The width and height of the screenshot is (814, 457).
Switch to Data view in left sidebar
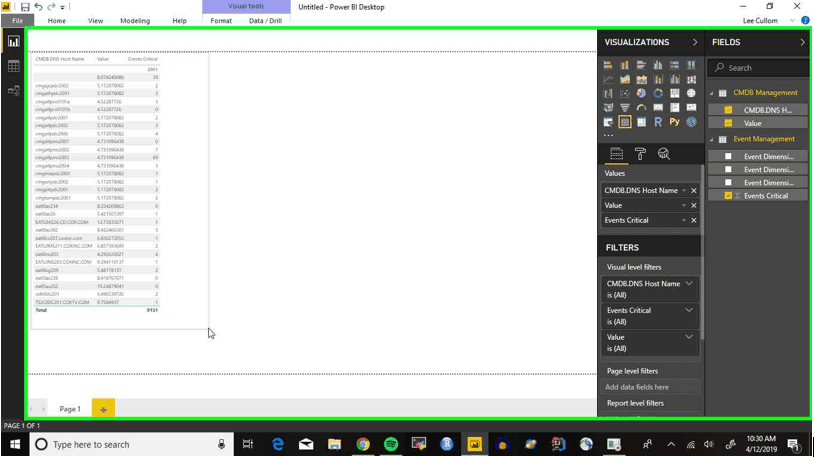click(x=13, y=66)
